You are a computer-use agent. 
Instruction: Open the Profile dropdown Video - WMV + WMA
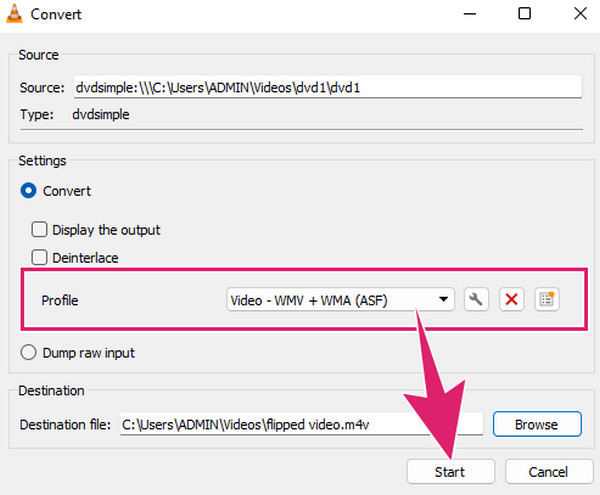point(340,300)
